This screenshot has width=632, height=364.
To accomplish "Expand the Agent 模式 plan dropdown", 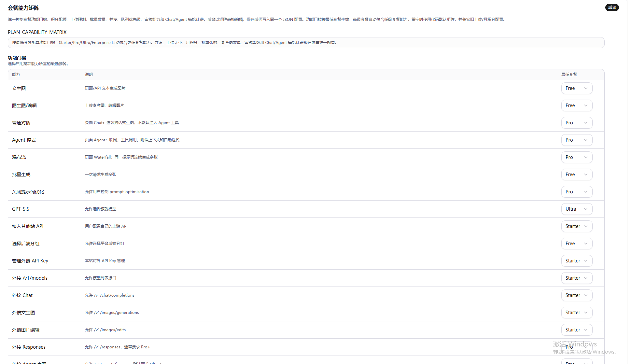I will (577, 140).
